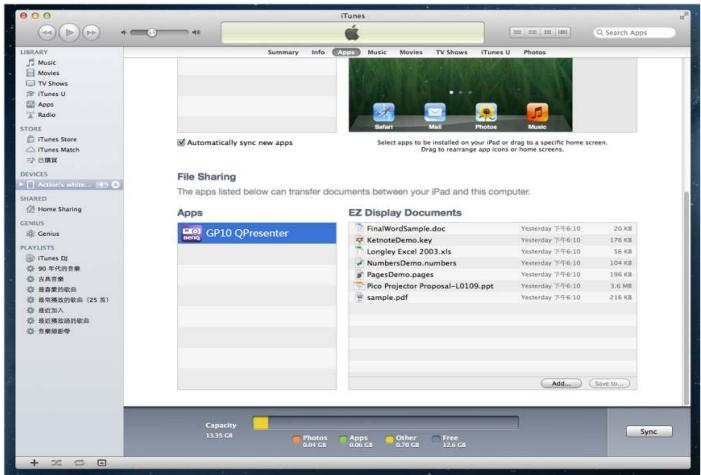Toggle Automatically sync new apps checkbox
This screenshot has height=475, width=701.
coord(181,143)
